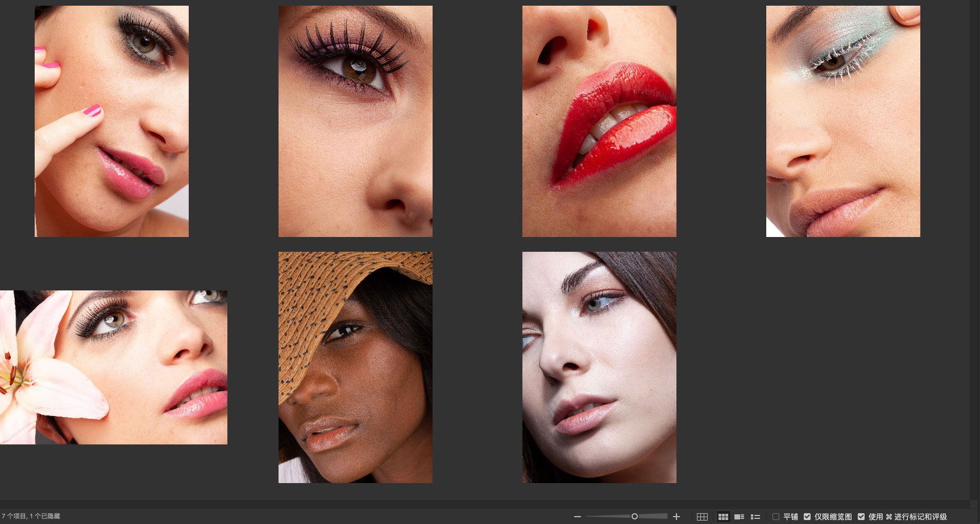Viewport: 980px width, 524px height.
Task: Click the item count status text
Action: click(x=31, y=517)
